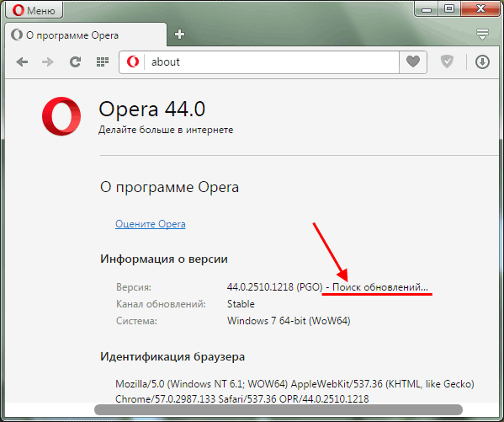Open the Оцените Opera link

pyautogui.click(x=151, y=224)
